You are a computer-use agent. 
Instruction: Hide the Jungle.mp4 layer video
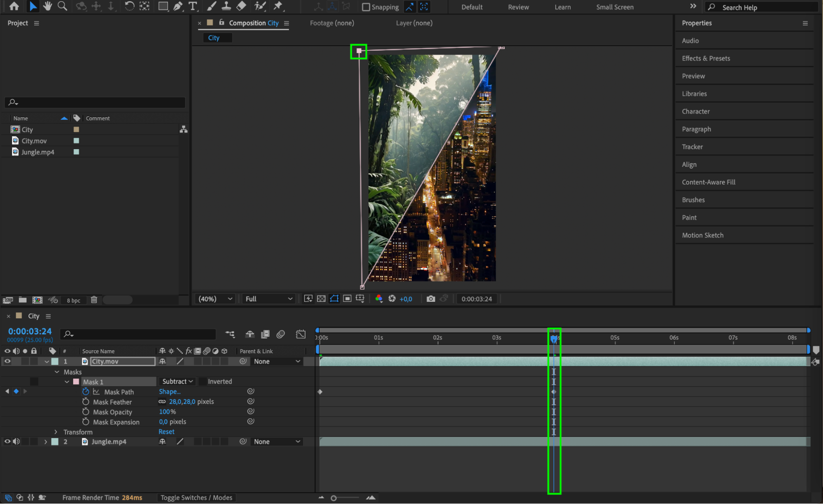tap(7, 441)
